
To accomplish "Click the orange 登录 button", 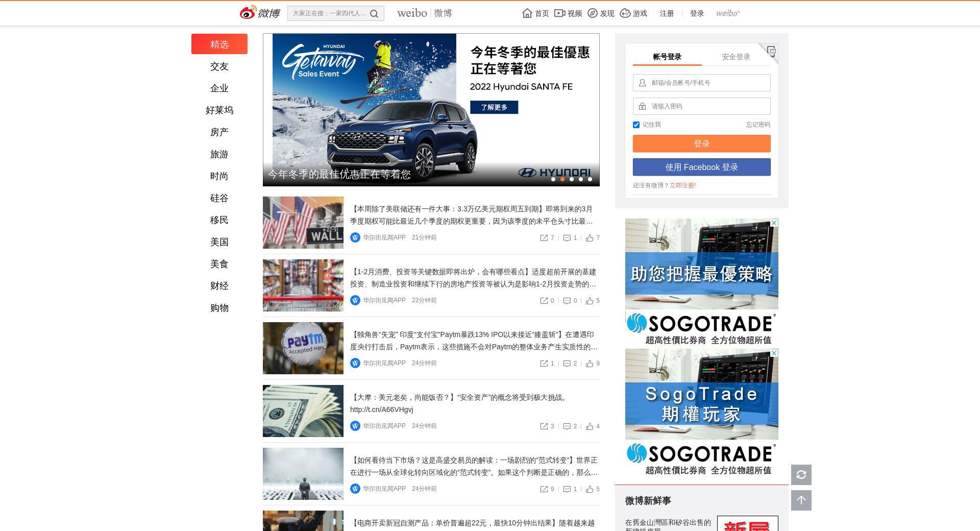I will pyautogui.click(x=701, y=143).
